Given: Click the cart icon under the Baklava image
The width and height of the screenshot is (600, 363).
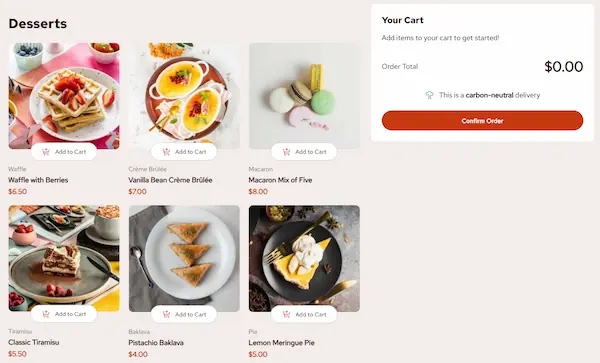Looking at the screenshot, I should (x=166, y=314).
